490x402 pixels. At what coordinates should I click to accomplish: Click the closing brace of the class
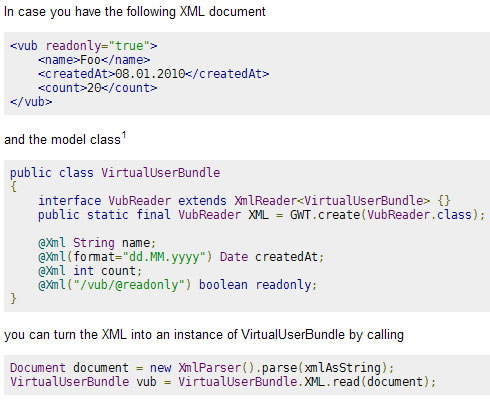[13, 298]
